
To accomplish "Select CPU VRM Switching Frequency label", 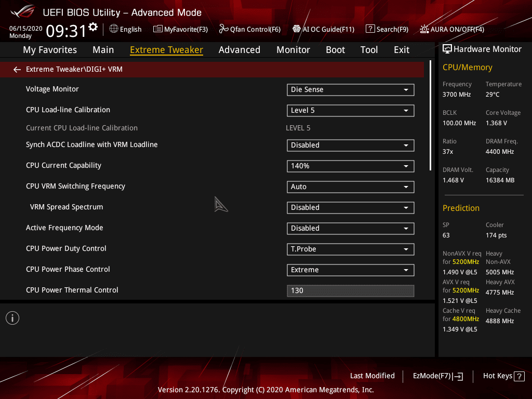I will [75, 186].
